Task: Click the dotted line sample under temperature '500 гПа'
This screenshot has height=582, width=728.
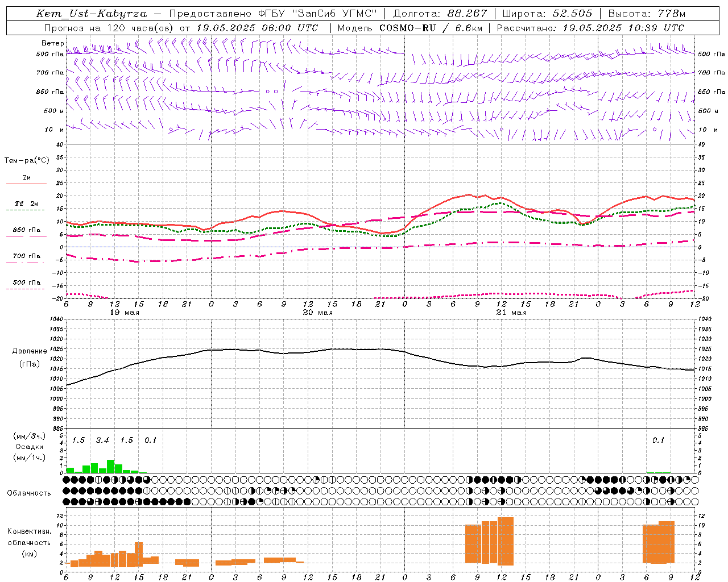Action: pyautogui.click(x=25, y=289)
